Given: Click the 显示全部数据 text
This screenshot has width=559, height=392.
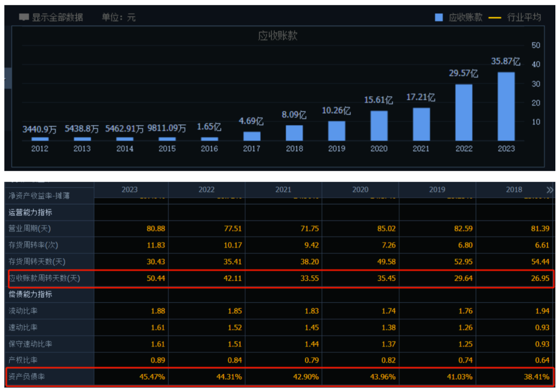Looking at the screenshot, I should 57,17.
